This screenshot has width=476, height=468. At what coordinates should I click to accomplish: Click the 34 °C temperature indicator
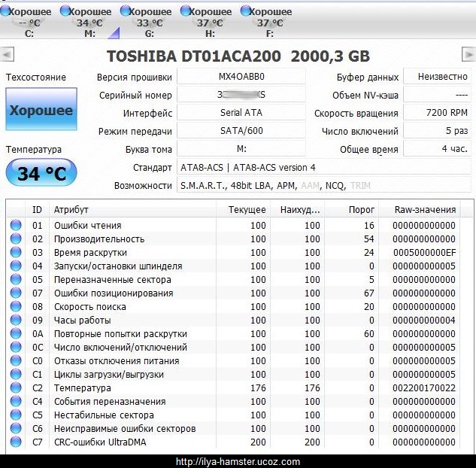pyautogui.click(x=41, y=172)
